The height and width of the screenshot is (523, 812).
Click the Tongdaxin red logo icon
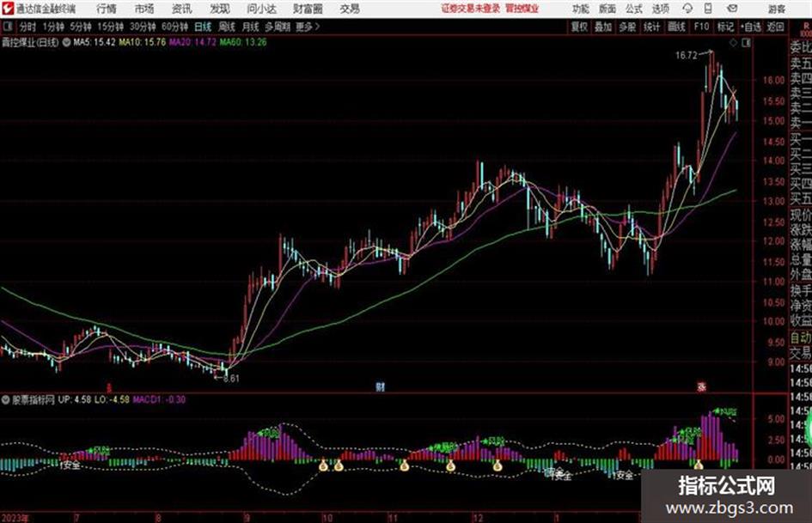coord(8,9)
